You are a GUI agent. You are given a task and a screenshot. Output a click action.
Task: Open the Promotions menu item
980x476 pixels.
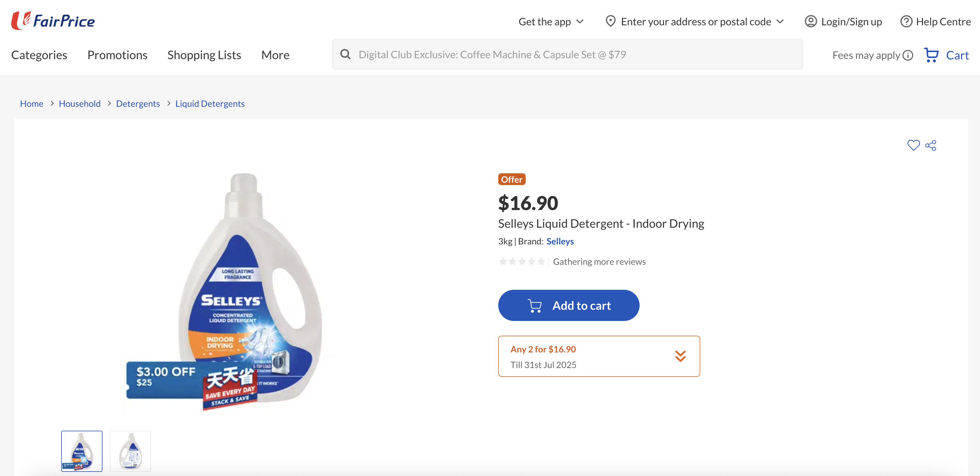click(x=117, y=55)
